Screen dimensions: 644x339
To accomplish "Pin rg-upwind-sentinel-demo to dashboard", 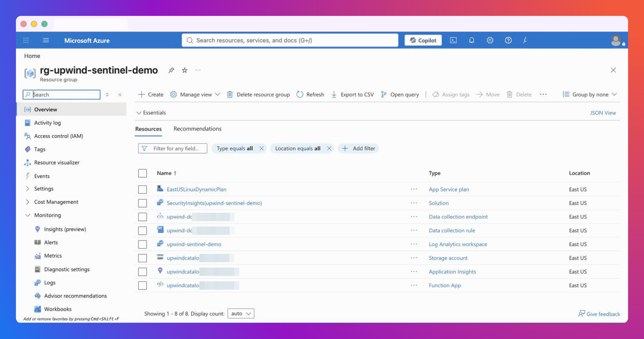I will pos(171,70).
